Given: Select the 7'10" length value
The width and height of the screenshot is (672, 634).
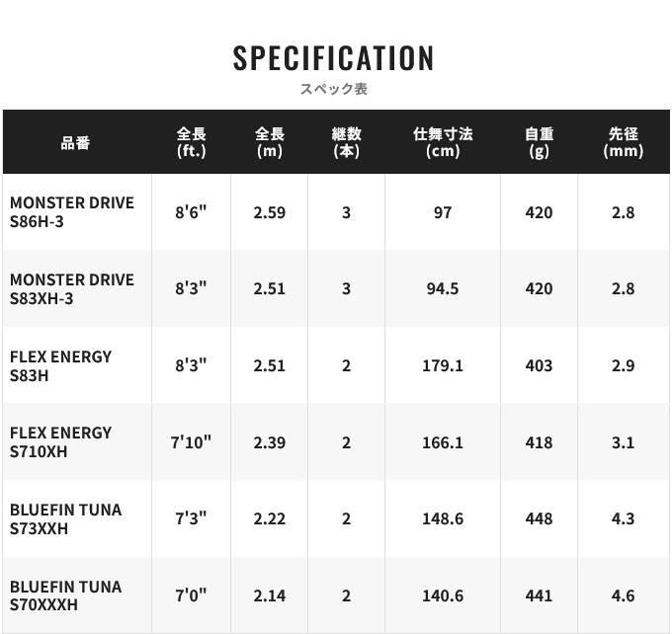Looking at the screenshot, I should coord(191,442).
